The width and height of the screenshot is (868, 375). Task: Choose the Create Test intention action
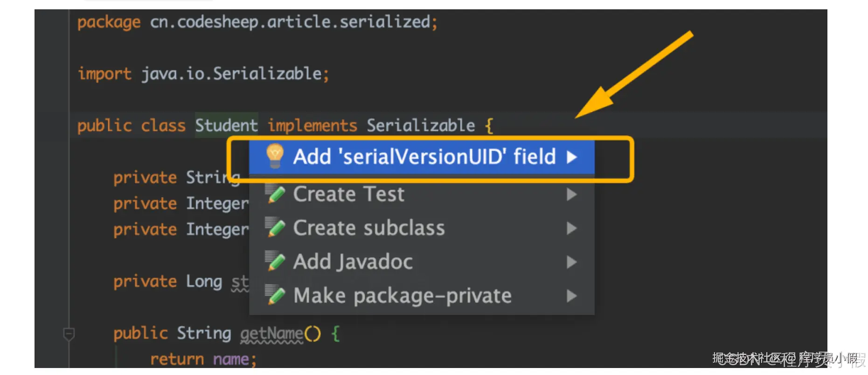348,194
